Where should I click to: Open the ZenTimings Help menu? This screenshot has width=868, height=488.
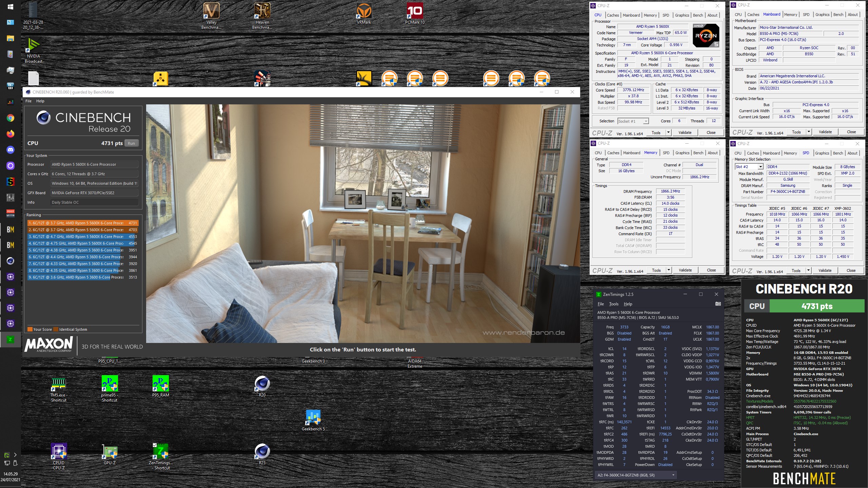pyautogui.click(x=628, y=304)
